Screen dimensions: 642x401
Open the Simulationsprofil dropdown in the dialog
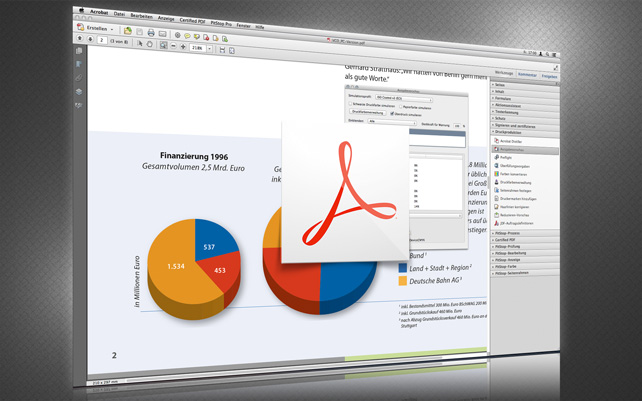(403, 99)
